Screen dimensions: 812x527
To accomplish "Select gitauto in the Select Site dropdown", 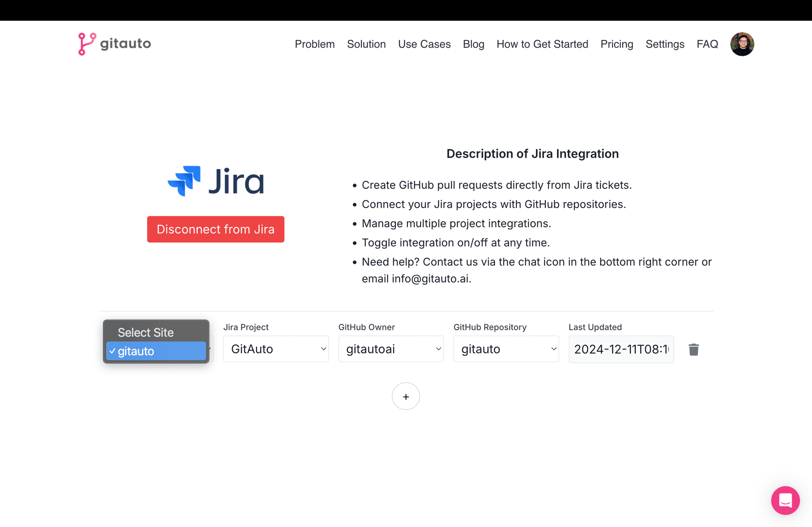I will click(156, 351).
